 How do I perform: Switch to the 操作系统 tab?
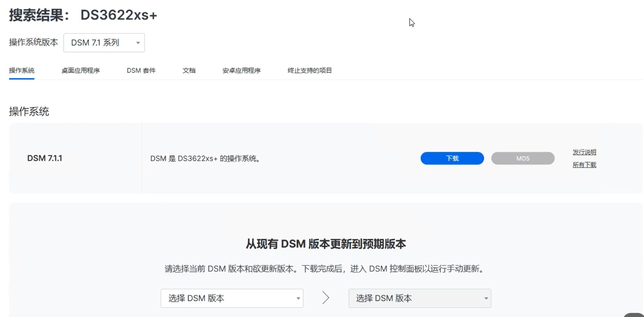(22, 70)
